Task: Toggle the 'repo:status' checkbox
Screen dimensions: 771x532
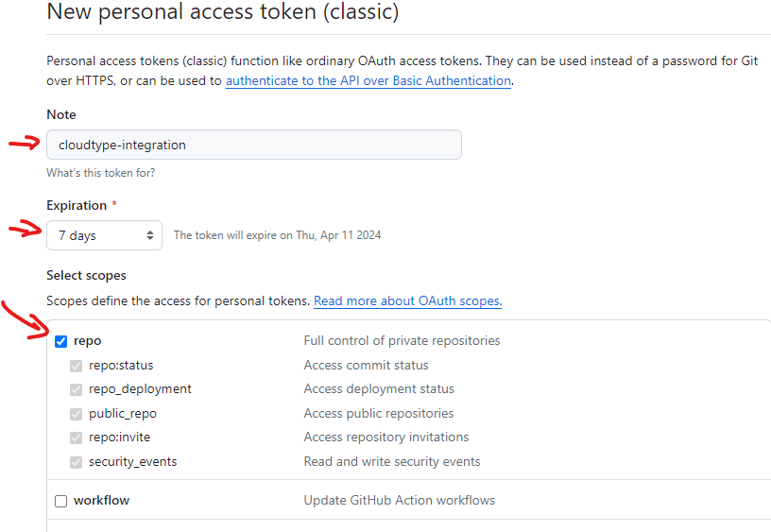Action: point(77,366)
